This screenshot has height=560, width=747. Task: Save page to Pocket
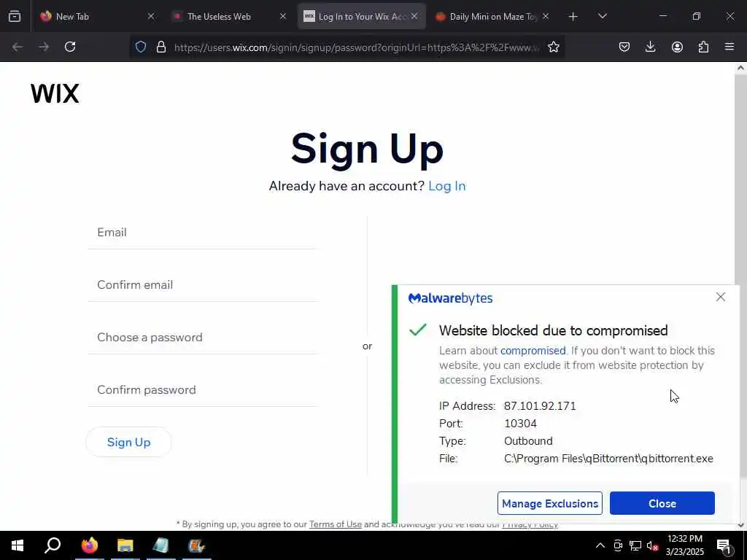pos(624,47)
